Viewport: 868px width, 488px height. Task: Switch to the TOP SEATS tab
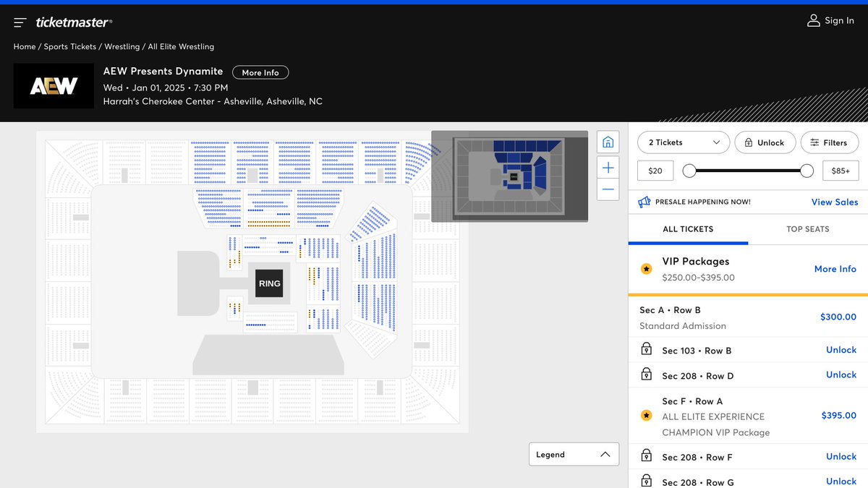808,229
